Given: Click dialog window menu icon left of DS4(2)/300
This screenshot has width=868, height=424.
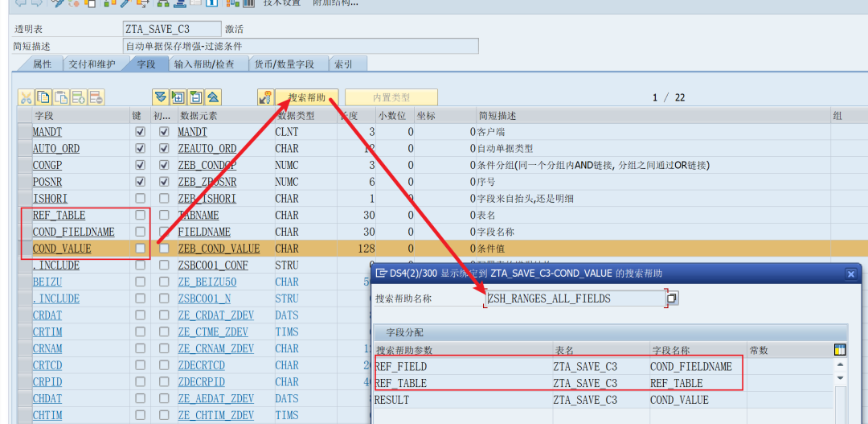Looking at the screenshot, I should point(381,273).
